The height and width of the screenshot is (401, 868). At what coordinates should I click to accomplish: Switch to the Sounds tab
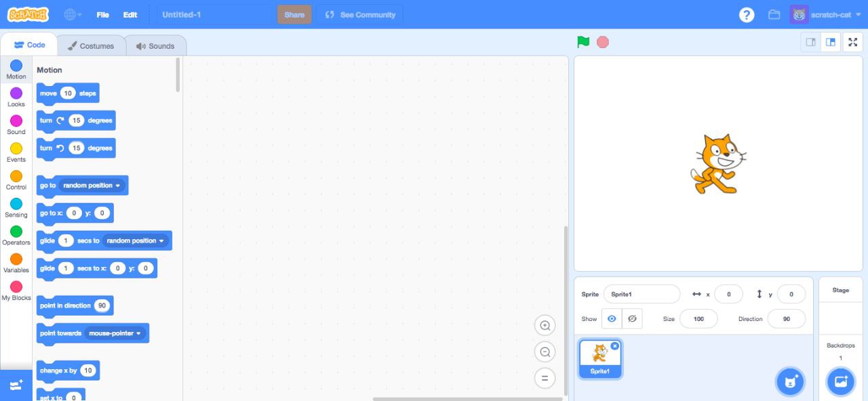click(155, 45)
